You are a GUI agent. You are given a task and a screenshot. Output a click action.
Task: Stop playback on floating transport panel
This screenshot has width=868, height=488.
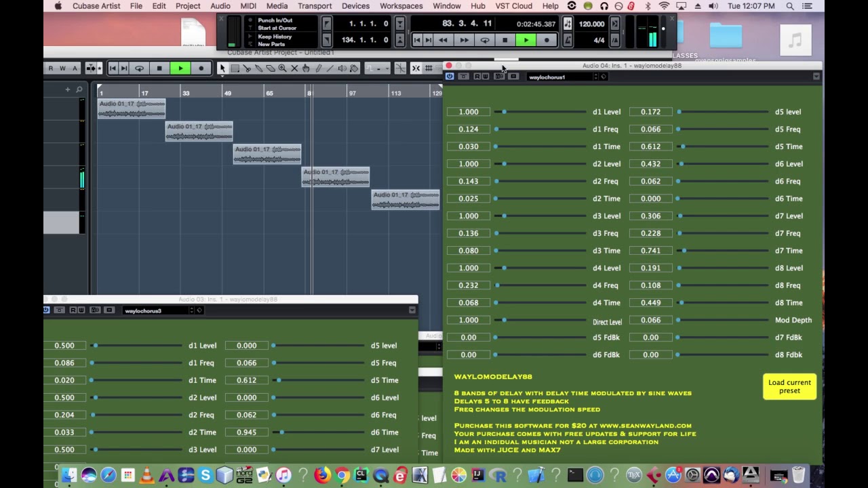(x=505, y=41)
